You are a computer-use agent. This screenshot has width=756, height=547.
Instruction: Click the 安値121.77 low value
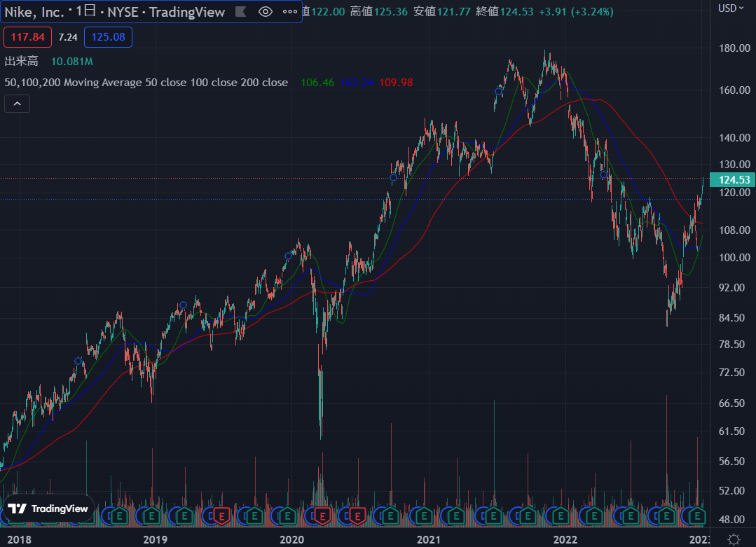pos(441,12)
